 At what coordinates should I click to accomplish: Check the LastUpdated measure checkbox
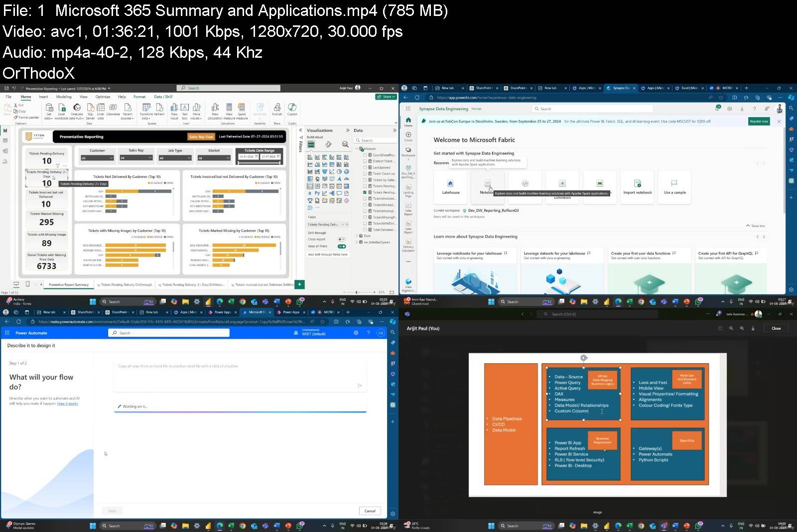tap(365, 167)
